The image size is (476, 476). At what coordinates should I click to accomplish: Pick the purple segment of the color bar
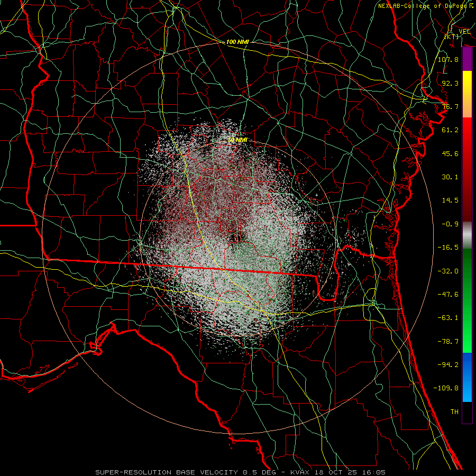click(467, 59)
